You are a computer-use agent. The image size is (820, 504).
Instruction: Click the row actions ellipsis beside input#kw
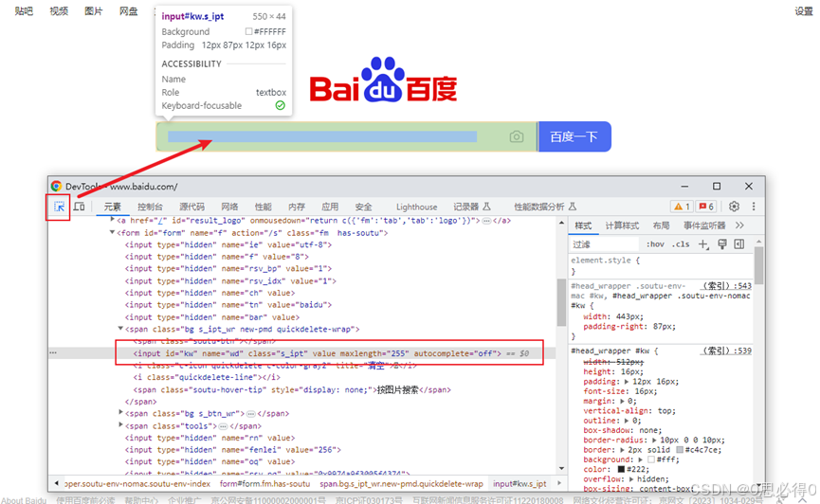coord(53,353)
